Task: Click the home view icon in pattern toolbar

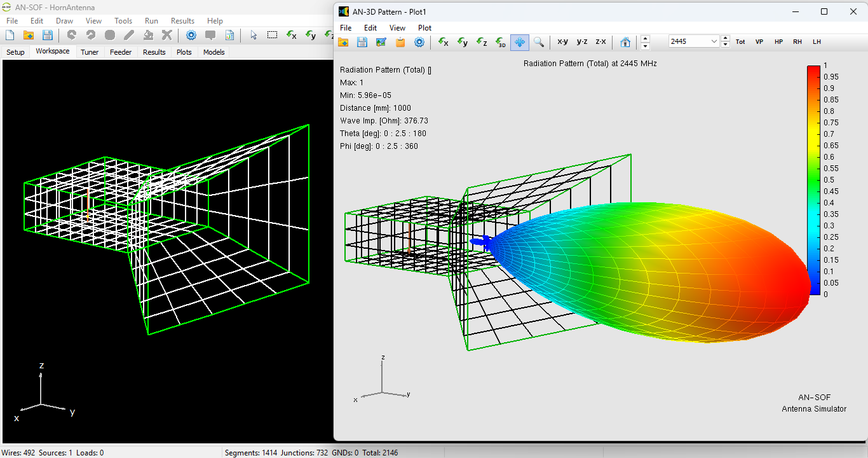Action: (x=625, y=42)
